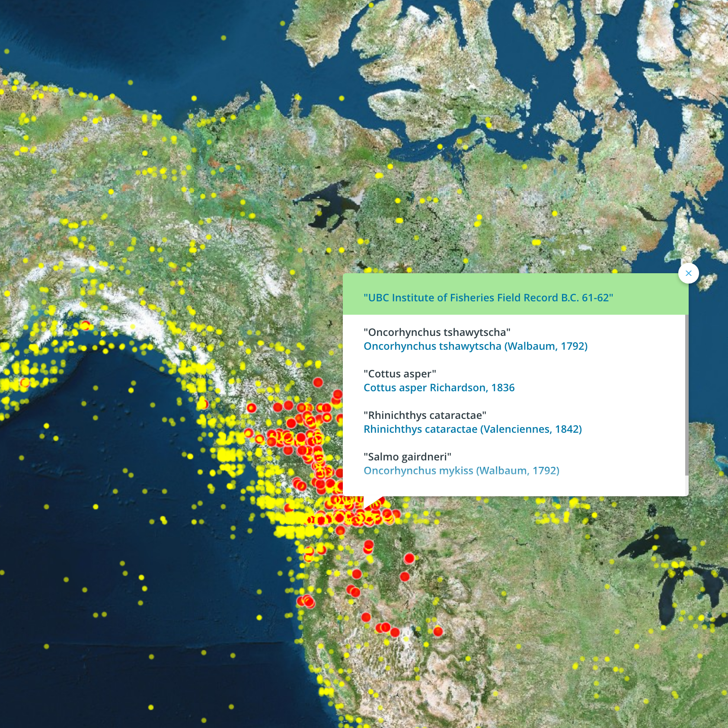Viewport: 728px width, 728px height.
Task: Select the red marker on the Alaska Peninsula
Action: point(25,383)
